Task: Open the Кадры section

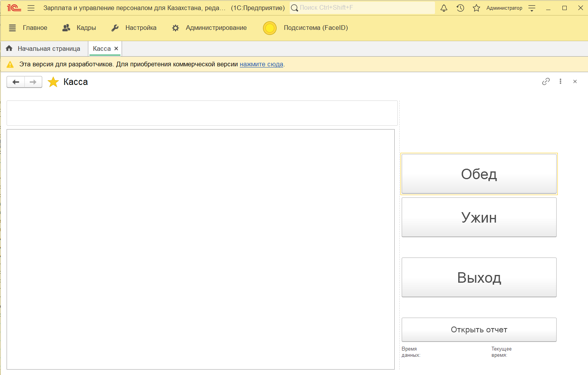Action: point(79,28)
